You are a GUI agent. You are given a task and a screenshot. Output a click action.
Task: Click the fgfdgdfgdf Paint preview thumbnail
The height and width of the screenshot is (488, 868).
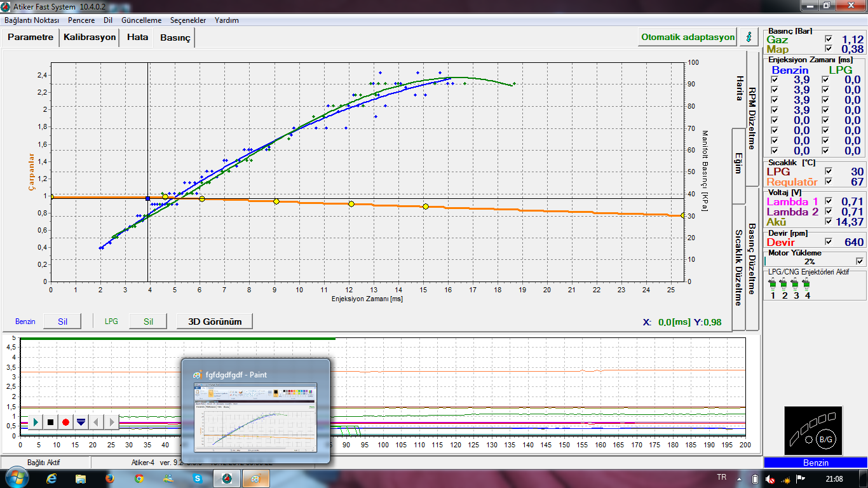point(255,417)
